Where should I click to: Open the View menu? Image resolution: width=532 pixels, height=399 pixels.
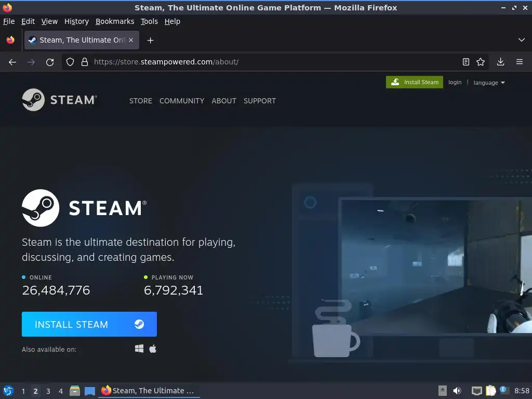[49, 21]
